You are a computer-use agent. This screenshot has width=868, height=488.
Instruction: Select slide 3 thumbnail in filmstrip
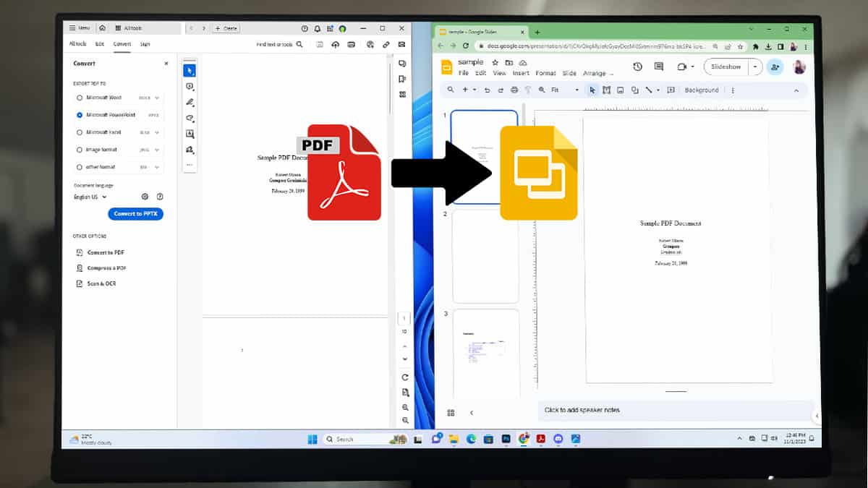(x=486, y=353)
